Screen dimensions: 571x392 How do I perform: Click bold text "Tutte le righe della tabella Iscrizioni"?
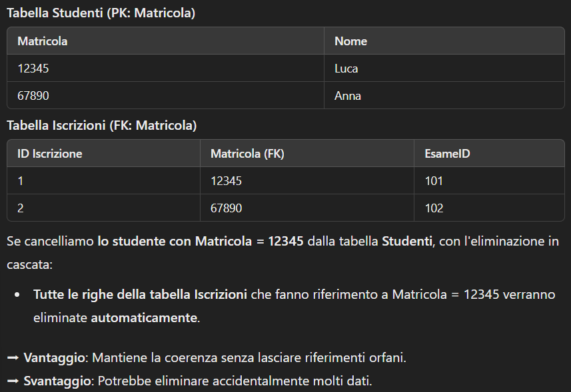point(140,294)
